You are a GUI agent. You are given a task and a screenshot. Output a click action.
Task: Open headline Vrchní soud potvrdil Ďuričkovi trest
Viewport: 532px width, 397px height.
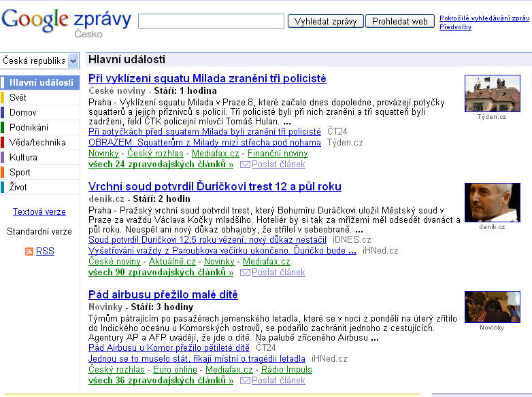[215, 186]
